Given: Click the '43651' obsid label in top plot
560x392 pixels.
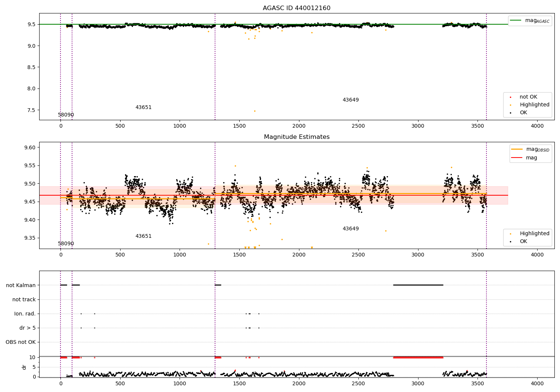Looking at the screenshot, I should click(x=143, y=108).
